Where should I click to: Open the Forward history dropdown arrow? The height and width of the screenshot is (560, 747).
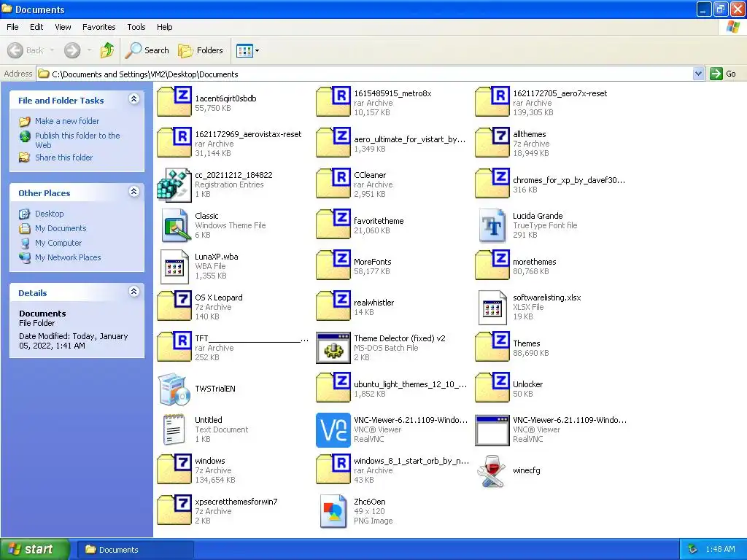pyautogui.click(x=89, y=50)
